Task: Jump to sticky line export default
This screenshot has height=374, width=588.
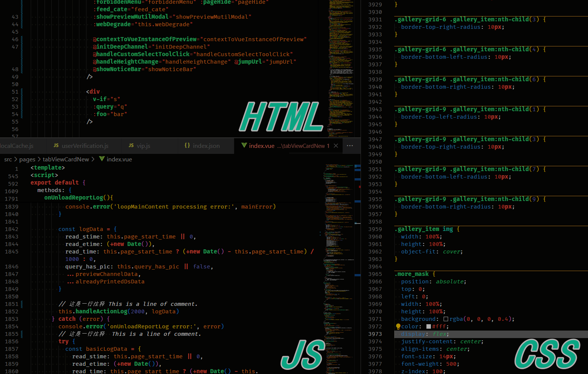Action: [58, 183]
